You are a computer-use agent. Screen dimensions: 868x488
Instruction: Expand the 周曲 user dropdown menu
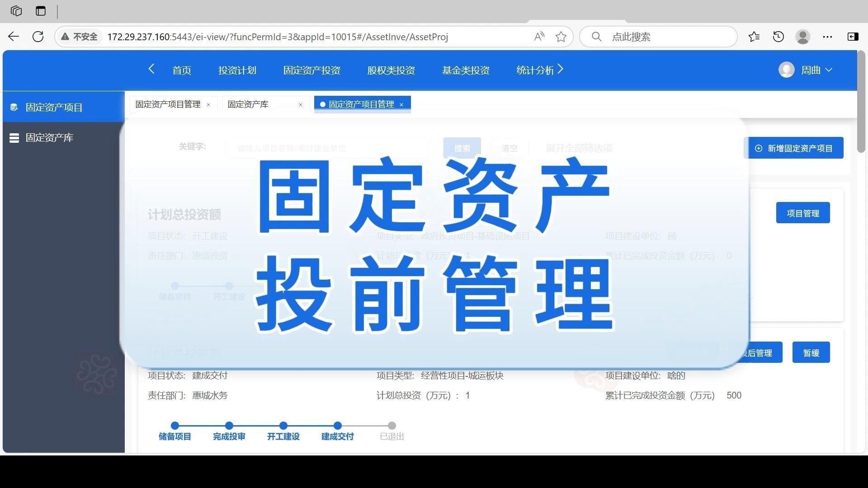point(829,70)
